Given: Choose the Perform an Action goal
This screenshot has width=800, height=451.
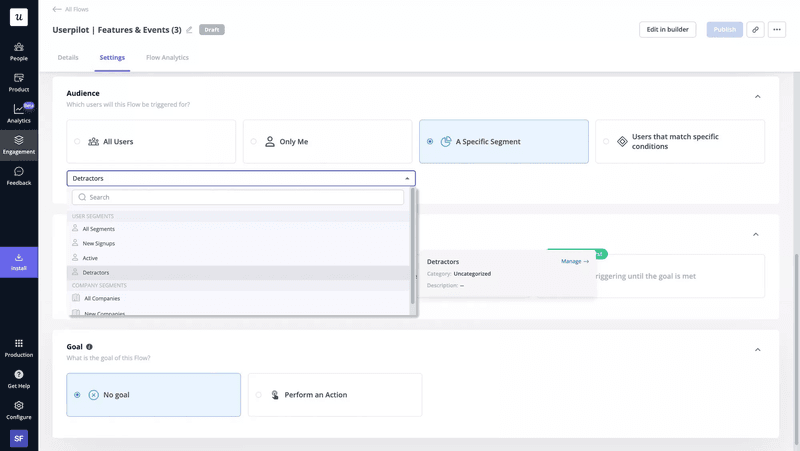Looking at the screenshot, I should pyautogui.click(x=259, y=395).
